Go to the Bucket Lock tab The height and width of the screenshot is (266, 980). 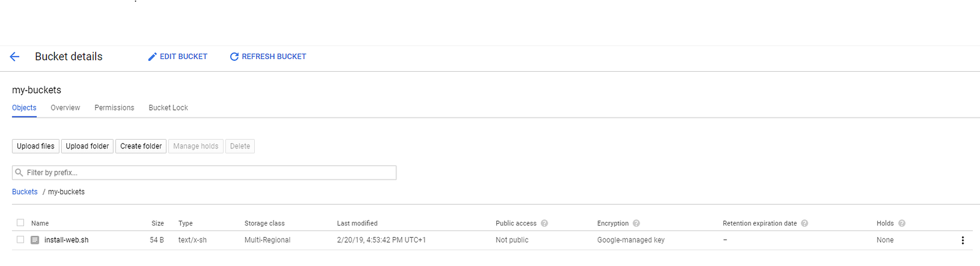[x=168, y=108]
